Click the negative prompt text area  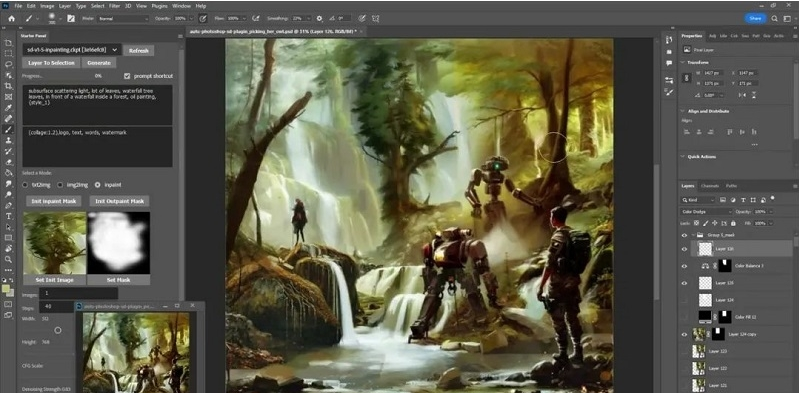pyautogui.click(x=97, y=147)
